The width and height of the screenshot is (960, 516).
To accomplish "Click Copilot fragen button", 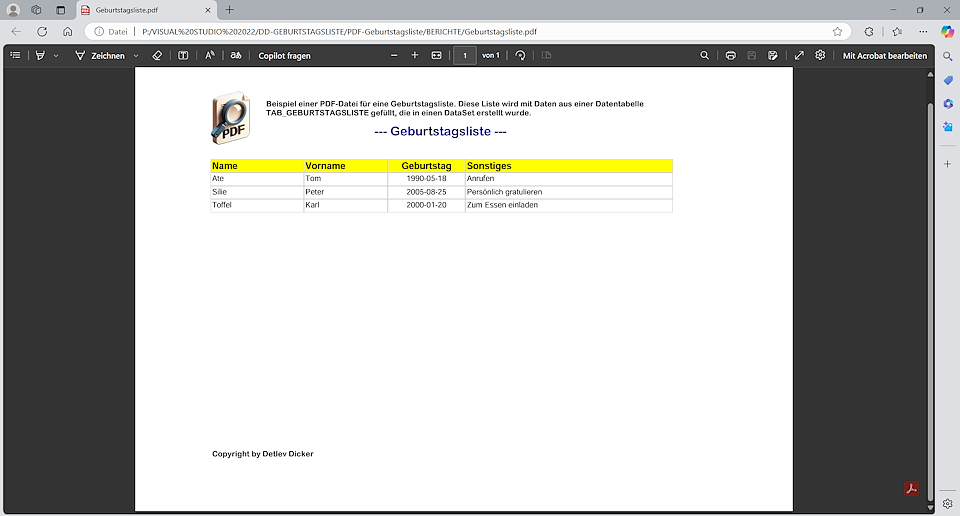I will point(284,56).
